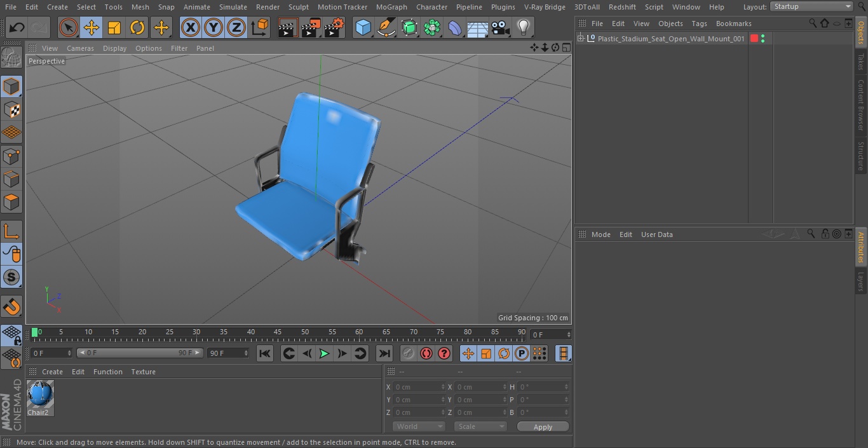Add a Cube primitive object
This screenshot has width=868, height=448.
click(x=363, y=27)
